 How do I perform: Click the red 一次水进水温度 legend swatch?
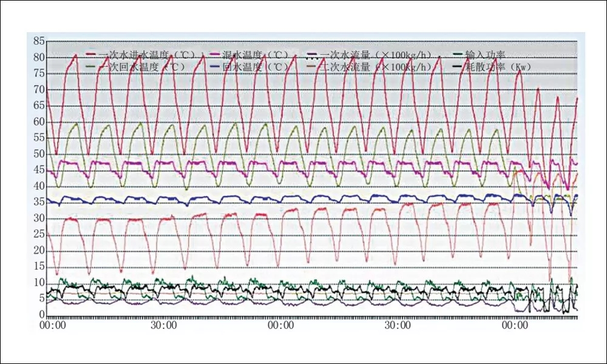coord(92,55)
